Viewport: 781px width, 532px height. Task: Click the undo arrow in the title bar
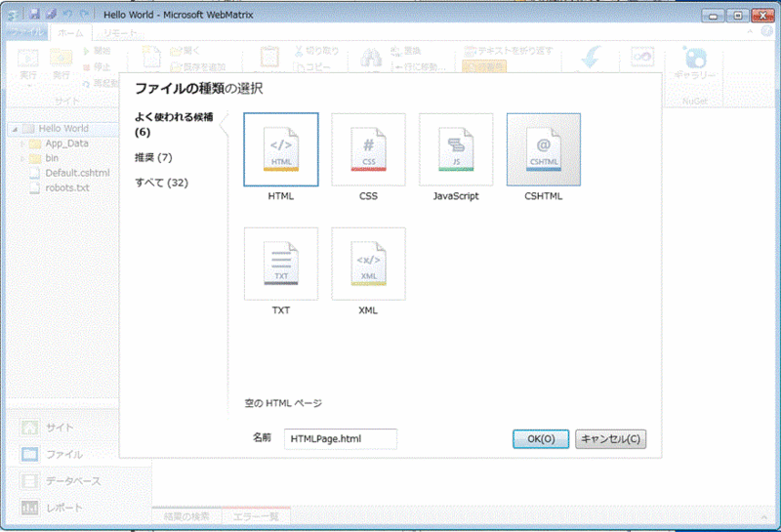point(67,15)
